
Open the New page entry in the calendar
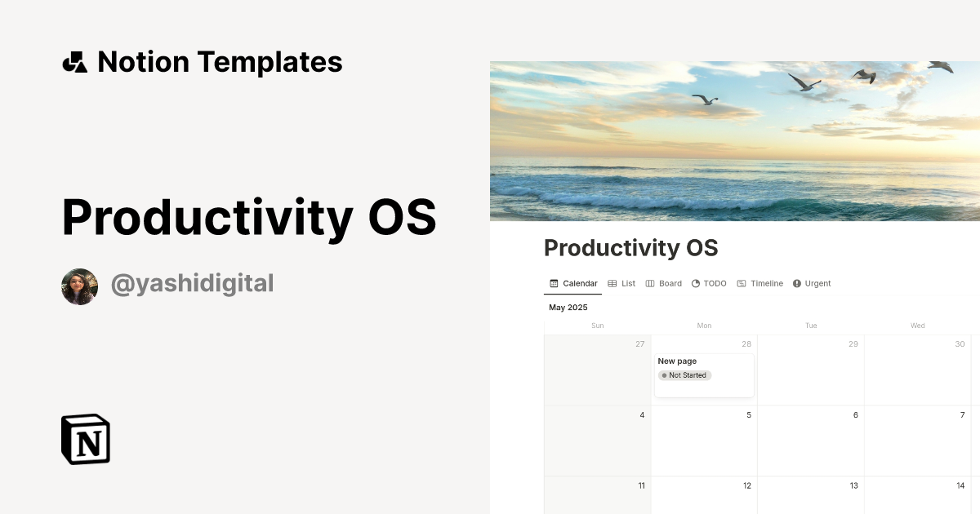676,361
